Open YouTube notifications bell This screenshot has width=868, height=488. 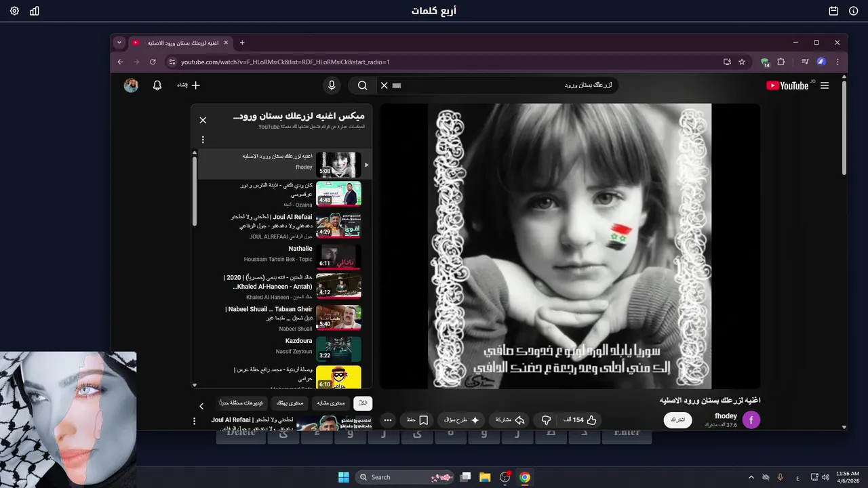[157, 85]
